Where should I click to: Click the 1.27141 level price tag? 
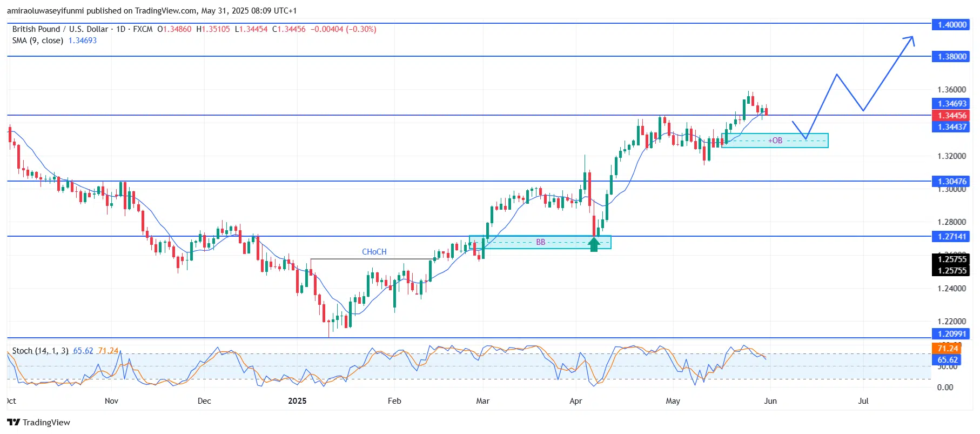coord(952,237)
